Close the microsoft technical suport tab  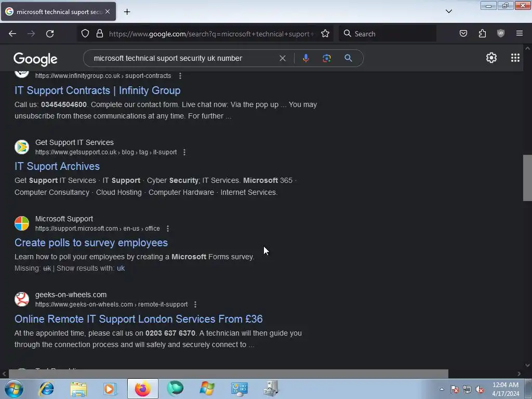pyautogui.click(x=108, y=11)
